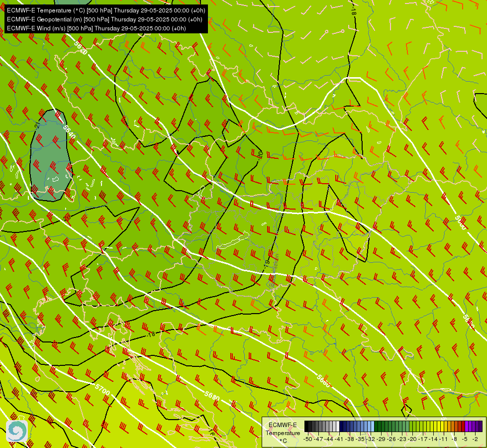Click the -29 legend tick label
Image resolution: width=487 pixels, height=448 pixels.
coord(381,439)
